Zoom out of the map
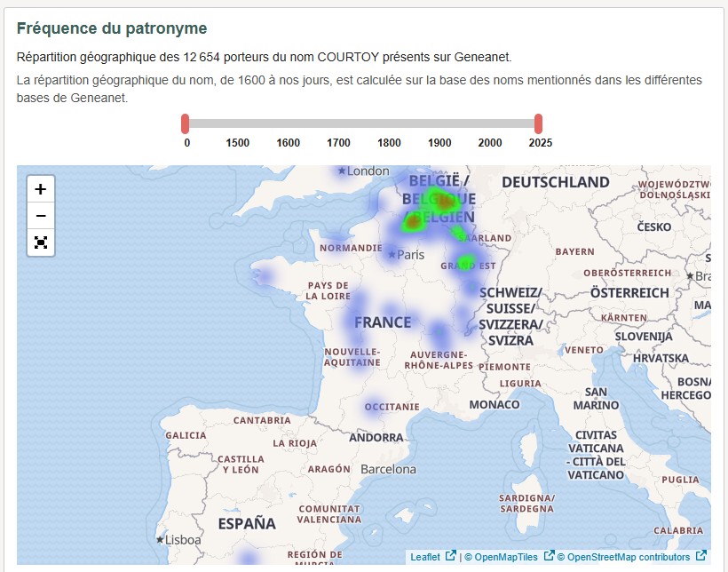Screen dimensions: 728x572 (x=39, y=215)
